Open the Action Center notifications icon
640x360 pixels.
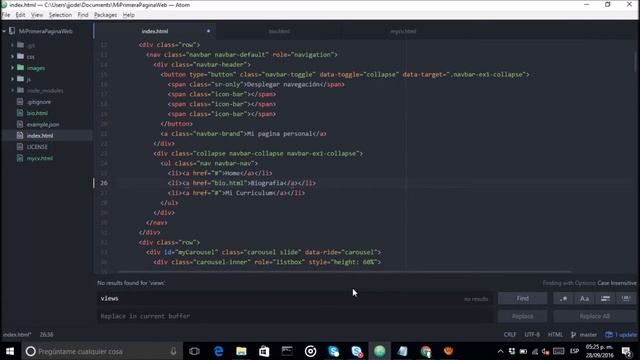pos(627,351)
